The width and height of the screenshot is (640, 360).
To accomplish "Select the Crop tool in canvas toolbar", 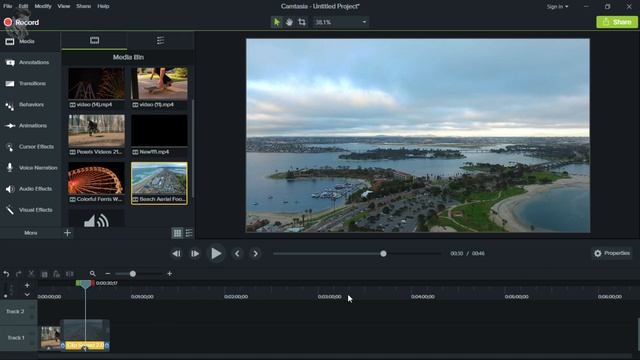I will click(x=302, y=22).
